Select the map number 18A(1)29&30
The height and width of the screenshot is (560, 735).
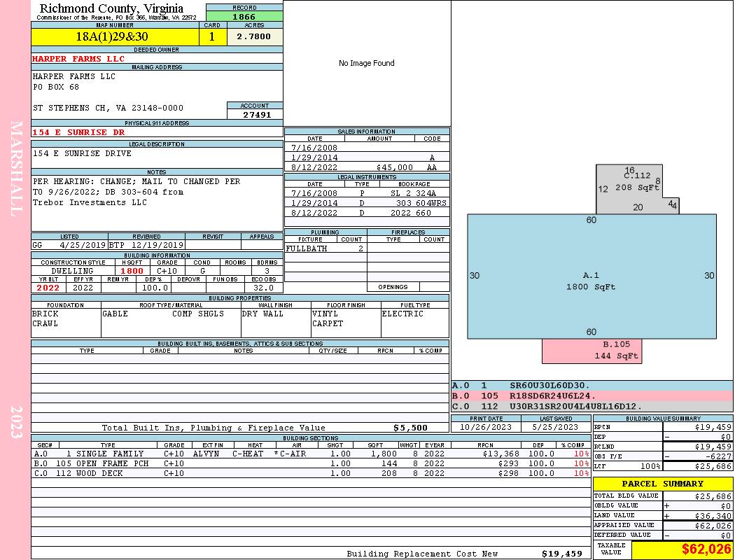point(111,36)
